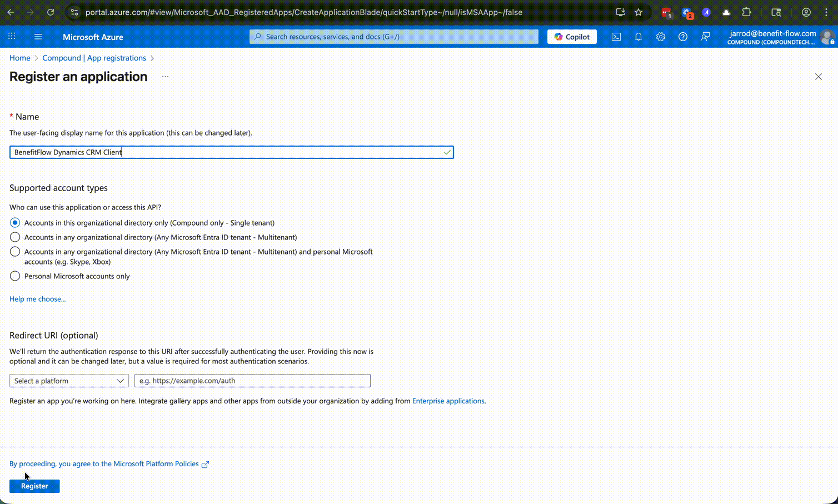The image size is (838, 504).
Task: Open the Help me choose link
Action: point(37,298)
